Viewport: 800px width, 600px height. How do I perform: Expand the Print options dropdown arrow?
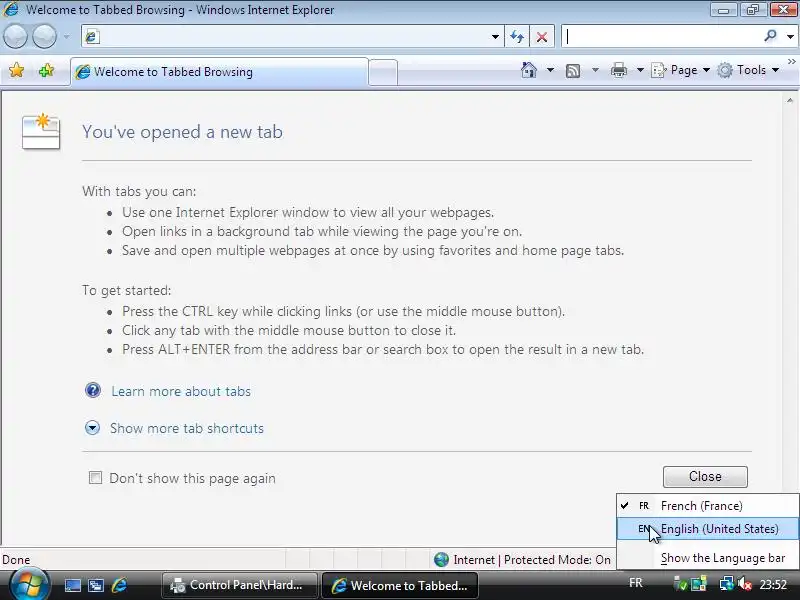(x=640, y=70)
